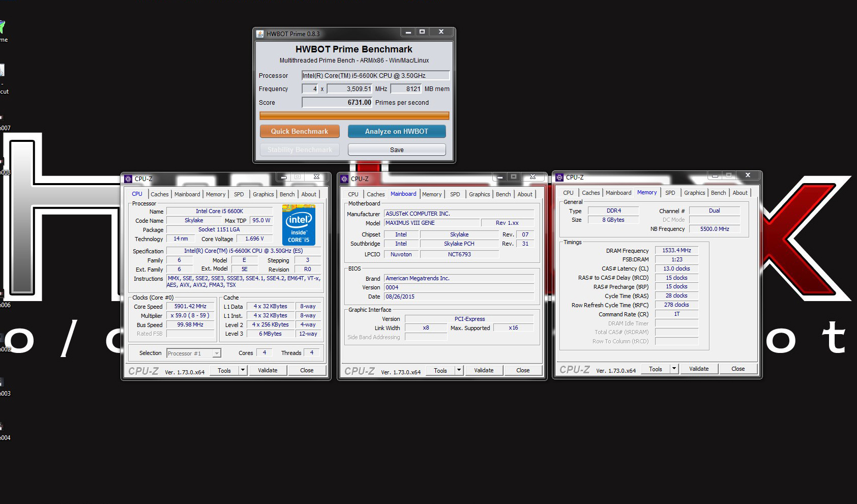Viewport: 857px width, 504px height.
Task: Save the HWBOT Prime result
Action: pyautogui.click(x=397, y=150)
